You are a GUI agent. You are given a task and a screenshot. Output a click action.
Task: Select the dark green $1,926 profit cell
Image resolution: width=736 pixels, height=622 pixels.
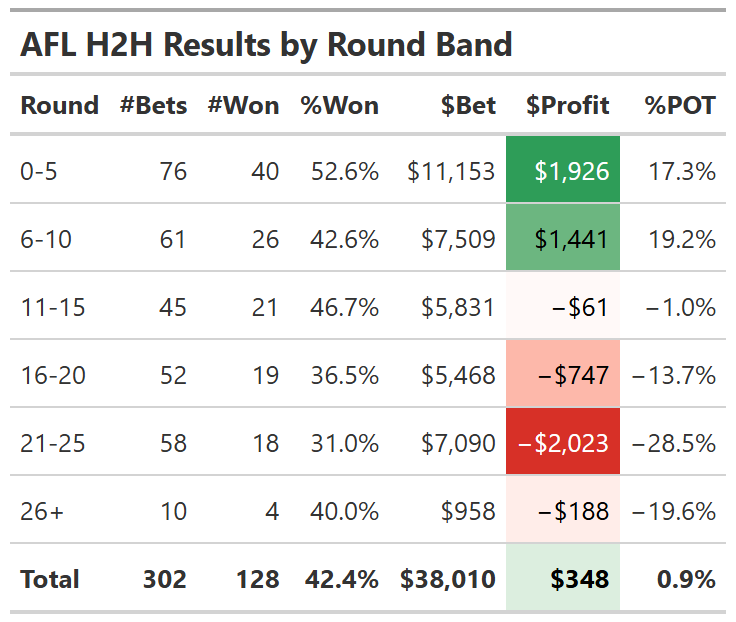(564, 171)
